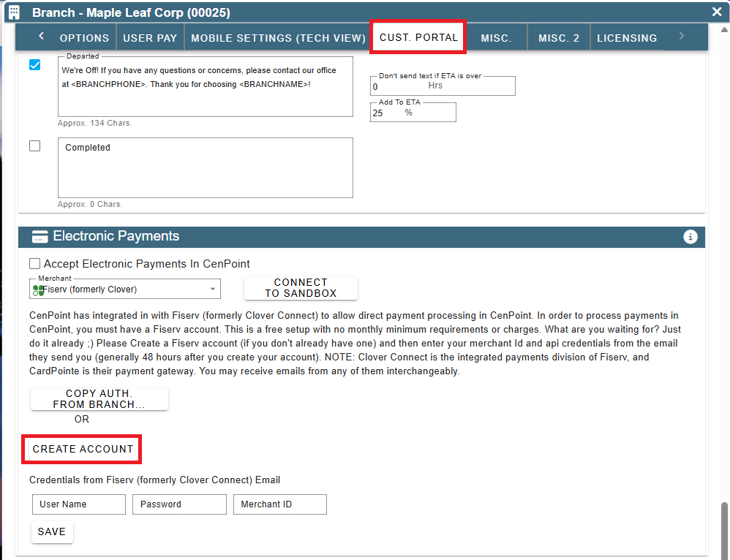This screenshot has width=730, height=560.
Task: Uncheck the Departed message checkbox
Action: click(x=34, y=65)
